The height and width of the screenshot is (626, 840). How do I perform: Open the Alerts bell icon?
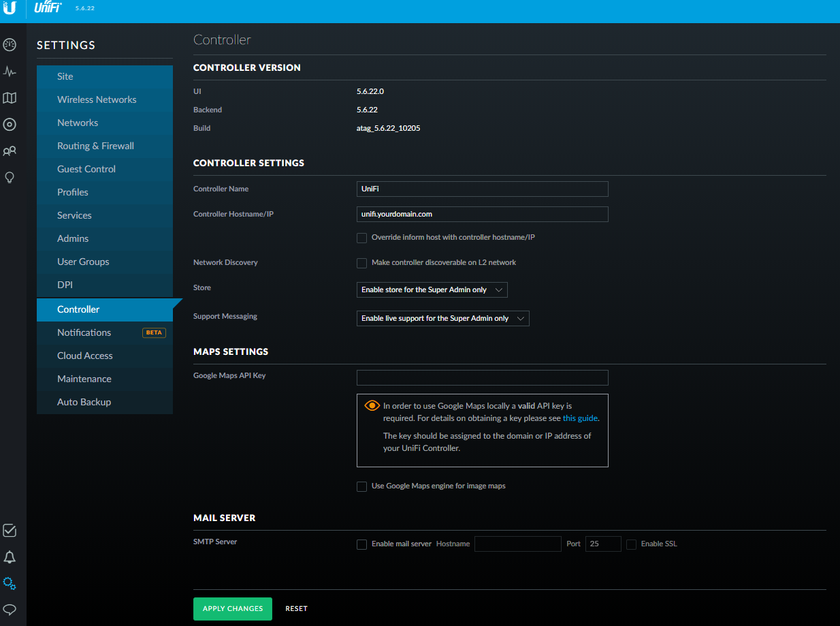click(10, 557)
